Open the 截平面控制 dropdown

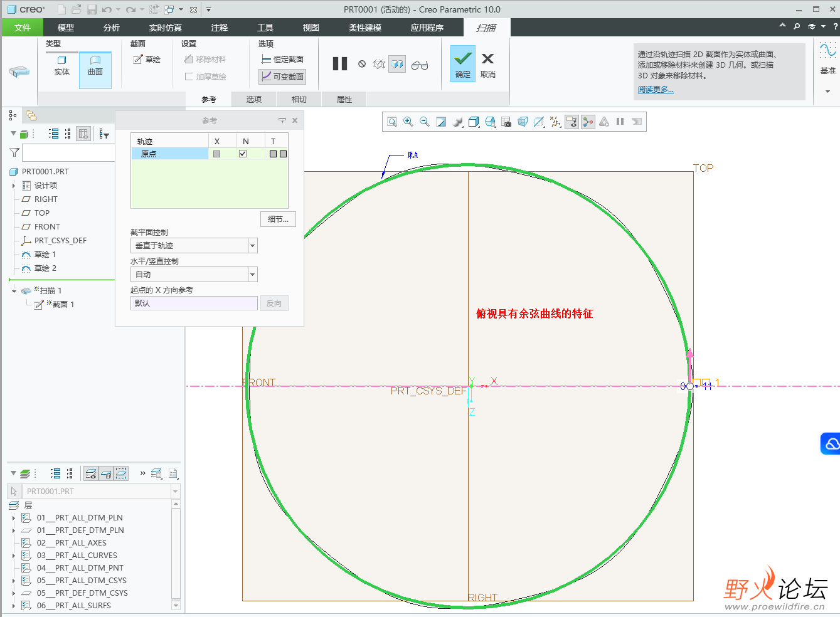(x=253, y=246)
